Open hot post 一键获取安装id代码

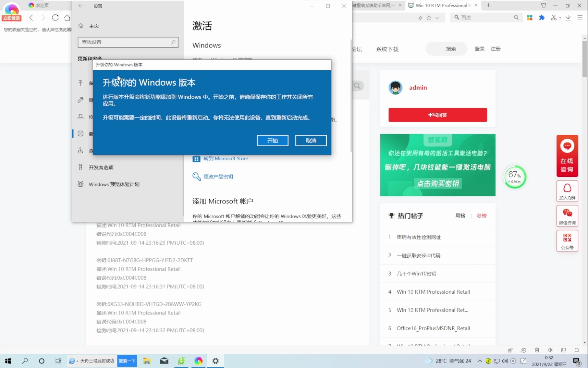[x=418, y=256]
